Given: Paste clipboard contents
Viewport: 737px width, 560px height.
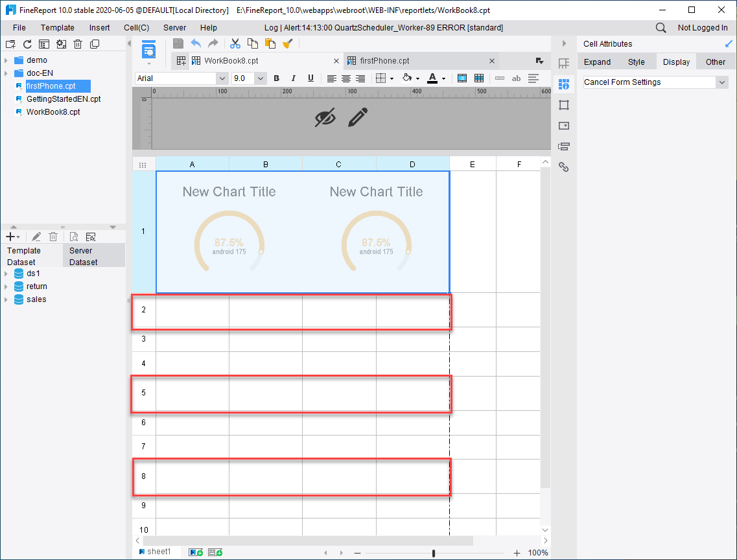Looking at the screenshot, I should click(270, 43).
